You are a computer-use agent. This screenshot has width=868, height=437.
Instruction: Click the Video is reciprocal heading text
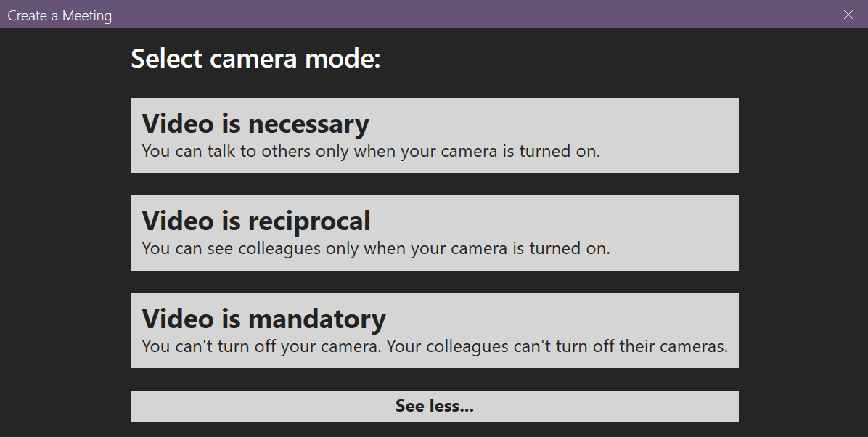point(256,221)
